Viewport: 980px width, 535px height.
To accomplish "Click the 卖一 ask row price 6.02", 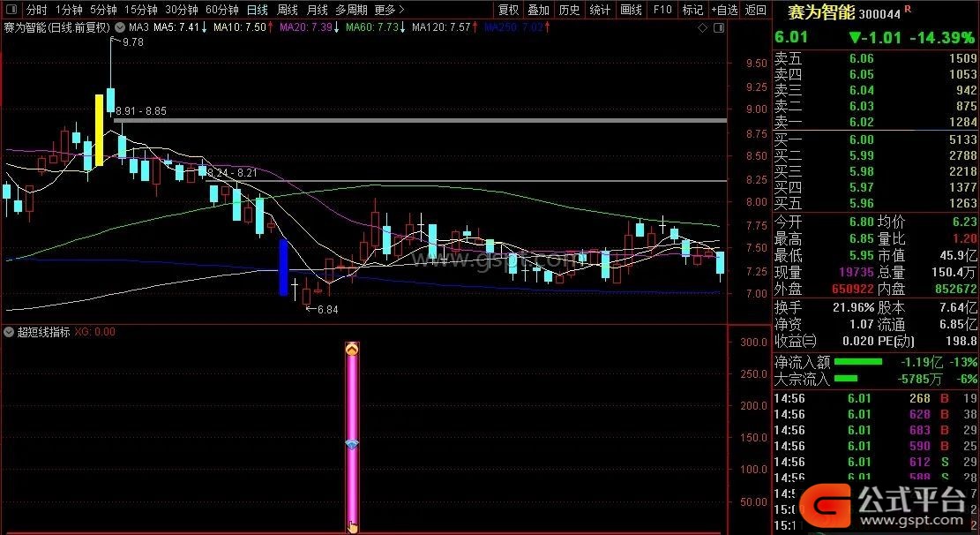I will (861, 122).
